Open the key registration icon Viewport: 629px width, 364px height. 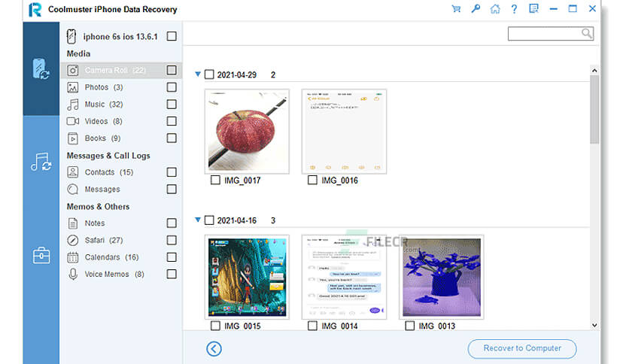coord(476,9)
